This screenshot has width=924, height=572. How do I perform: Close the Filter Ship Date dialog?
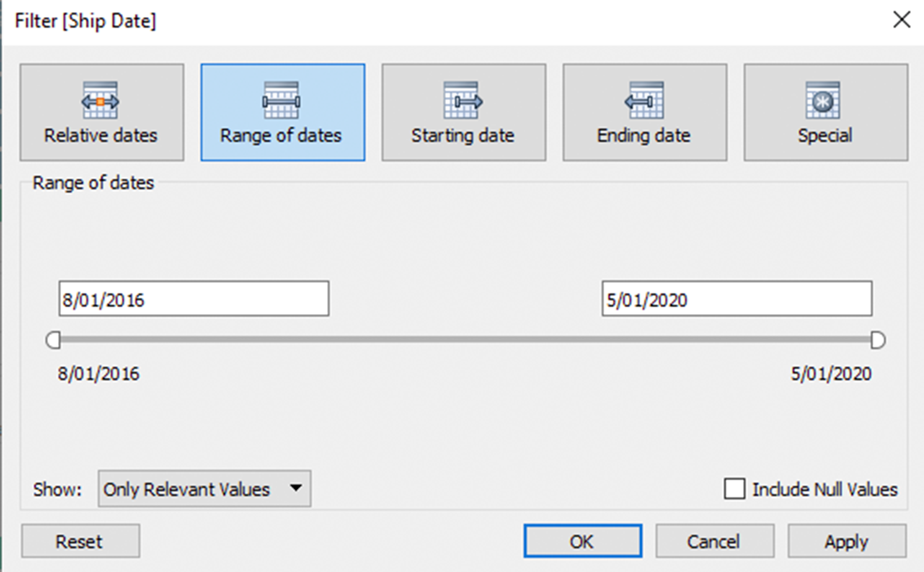(901, 21)
